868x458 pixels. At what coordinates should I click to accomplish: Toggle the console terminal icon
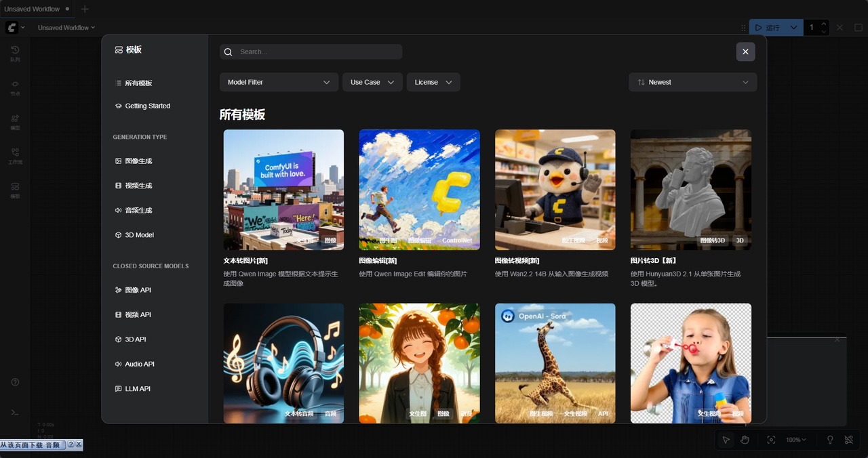point(15,412)
